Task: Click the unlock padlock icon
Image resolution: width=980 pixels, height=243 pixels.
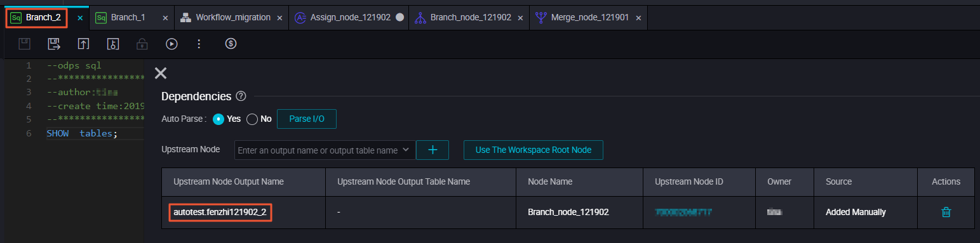Action: point(142,44)
